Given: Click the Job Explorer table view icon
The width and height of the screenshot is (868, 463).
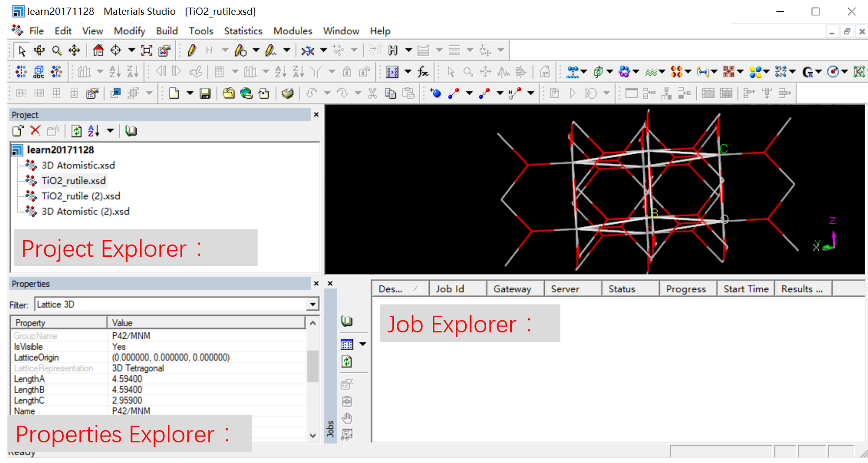Looking at the screenshot, I should pyautogui.click(x=347, y=344).
